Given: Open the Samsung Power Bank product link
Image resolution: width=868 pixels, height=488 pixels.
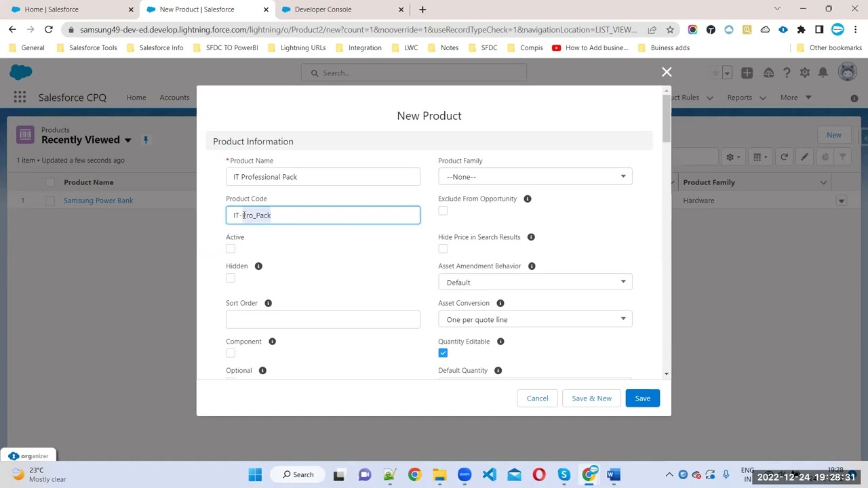Looking at the screenshot, I should pos(98,201).
